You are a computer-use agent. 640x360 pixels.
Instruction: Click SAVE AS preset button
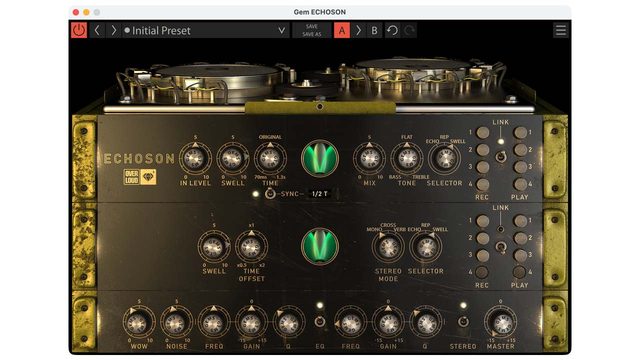point(312,34)
